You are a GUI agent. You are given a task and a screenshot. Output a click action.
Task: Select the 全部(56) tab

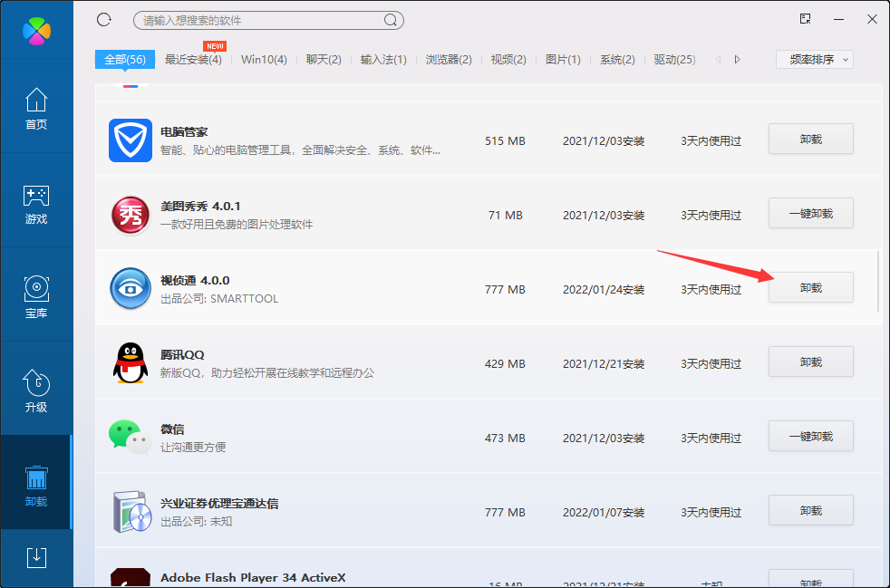tap(125, 60)
